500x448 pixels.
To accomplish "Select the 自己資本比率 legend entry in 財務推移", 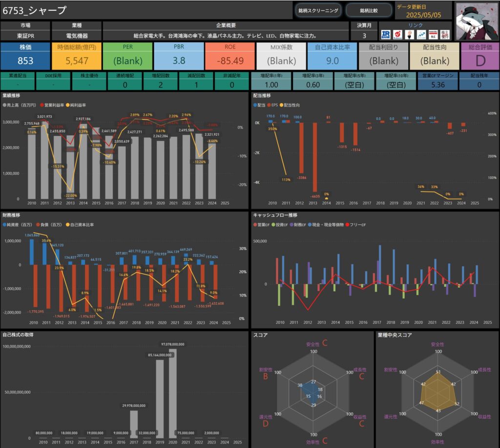I will tap(80, 225).
